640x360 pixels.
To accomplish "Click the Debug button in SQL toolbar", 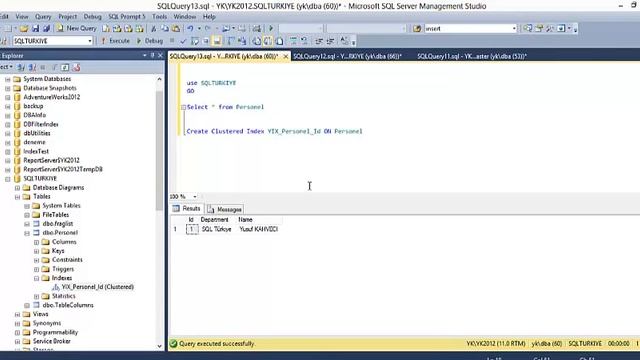I will point(149,41).
